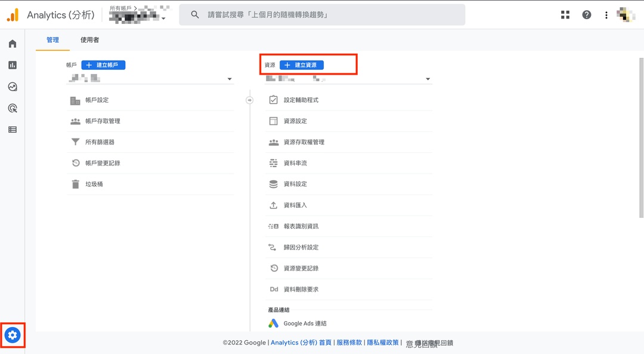Click the 資源變更記錄 history icon
Screen dimensions: 644x354
(x=274, y=268)
